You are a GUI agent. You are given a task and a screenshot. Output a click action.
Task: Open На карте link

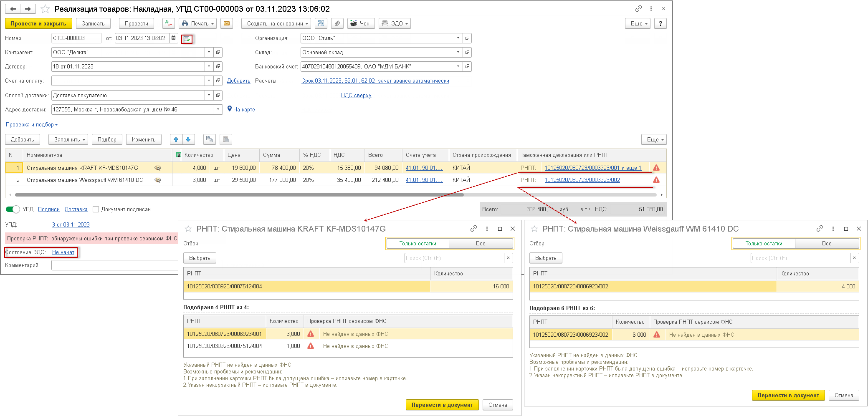[244, 109]
